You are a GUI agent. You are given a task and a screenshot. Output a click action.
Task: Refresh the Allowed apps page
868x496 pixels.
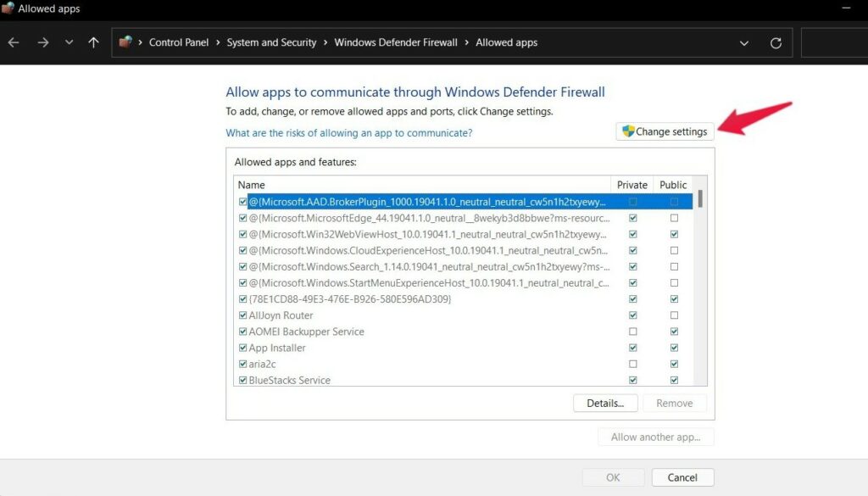(775, 42)
